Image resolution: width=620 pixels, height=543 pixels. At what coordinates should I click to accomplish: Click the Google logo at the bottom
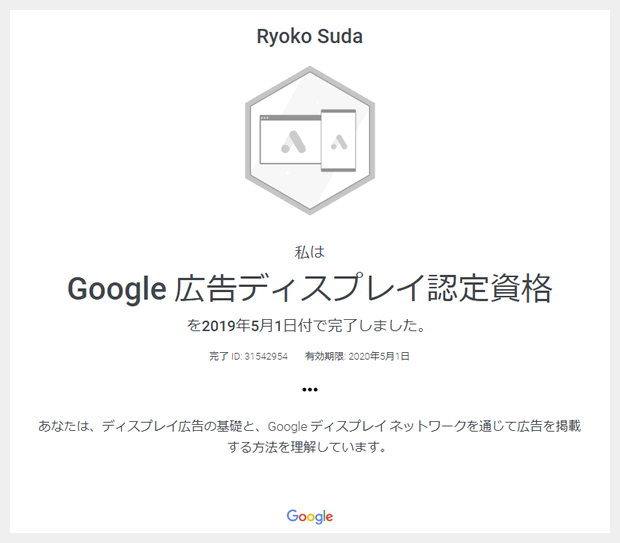(310, 517)
